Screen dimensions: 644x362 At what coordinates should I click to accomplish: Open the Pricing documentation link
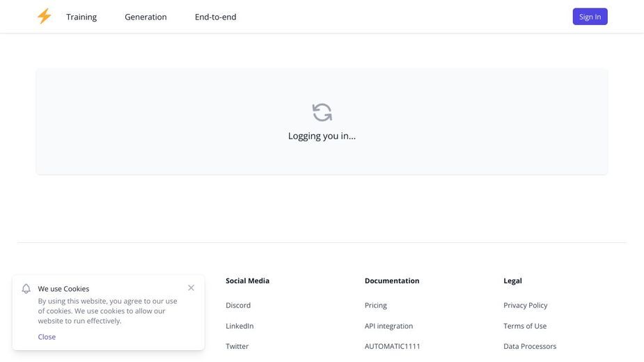376,306
